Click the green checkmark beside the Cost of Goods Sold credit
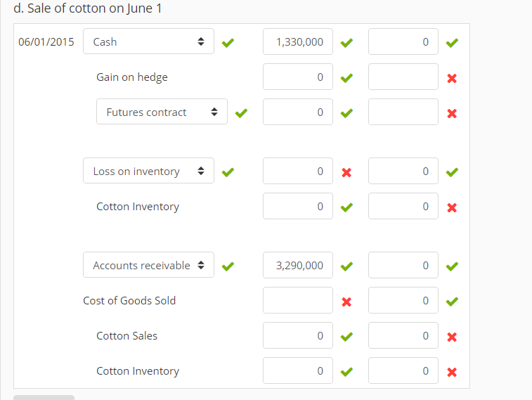The width and height of the screenshot is (532, 400). pyautogui.click(x=453, y=302)
